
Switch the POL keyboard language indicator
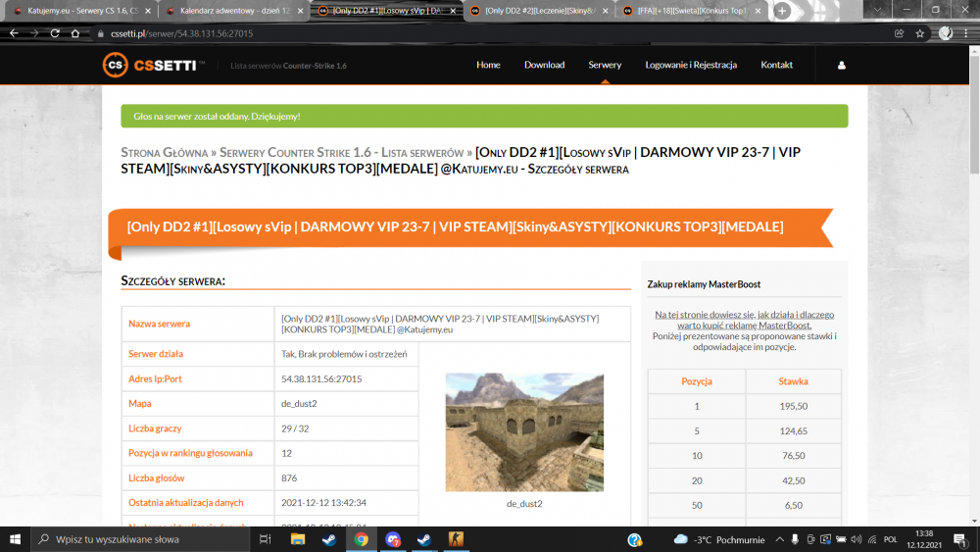(891, 539)
